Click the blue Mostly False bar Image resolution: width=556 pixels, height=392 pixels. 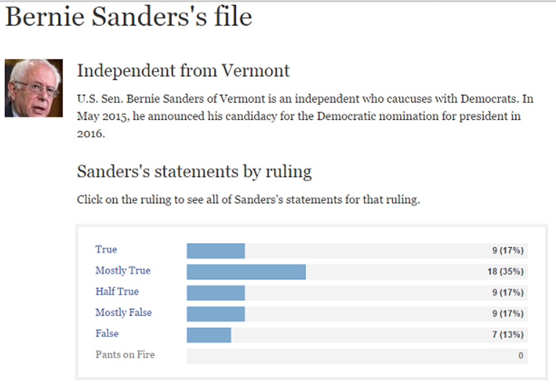216,314
